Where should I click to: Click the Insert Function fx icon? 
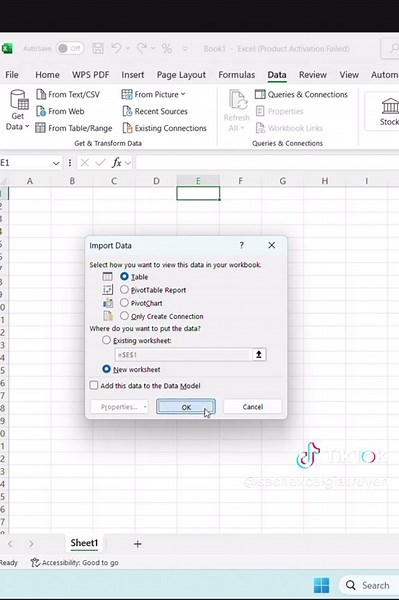point(117,163)
